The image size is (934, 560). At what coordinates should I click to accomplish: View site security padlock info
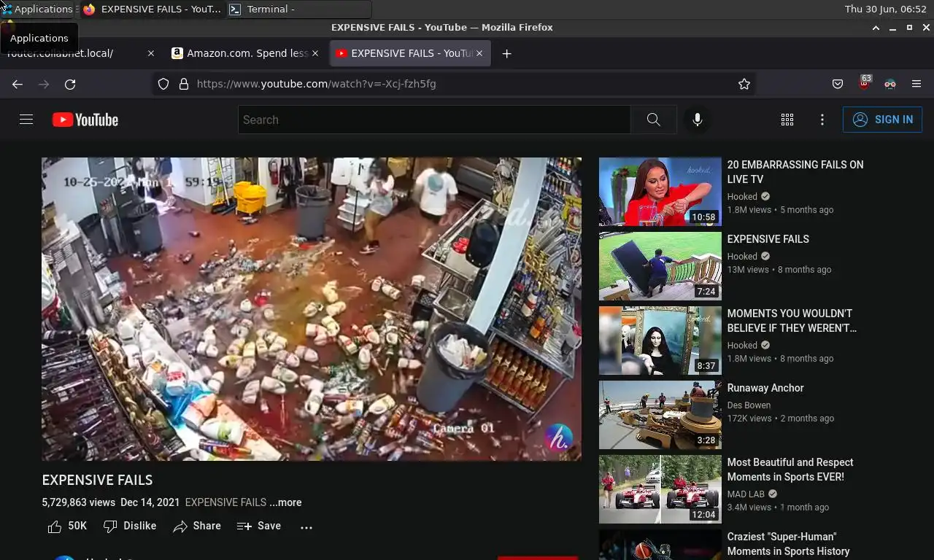[x=184, y=84]
